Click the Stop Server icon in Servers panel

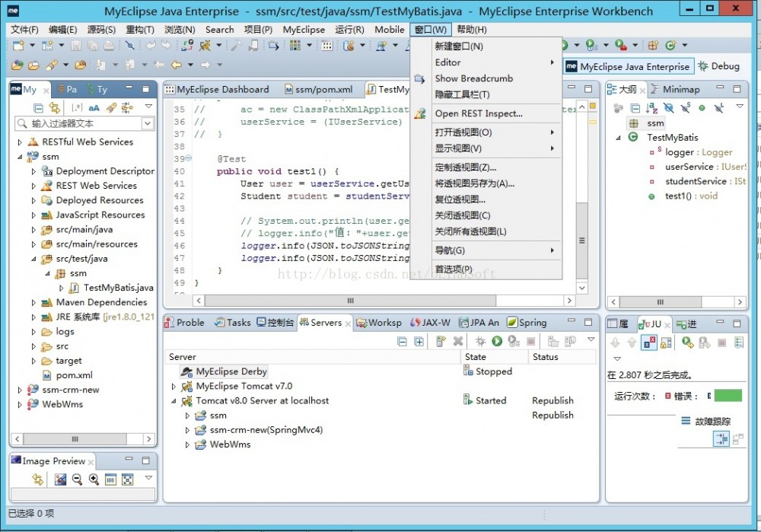pyautogui.click(x=530, y=340)
